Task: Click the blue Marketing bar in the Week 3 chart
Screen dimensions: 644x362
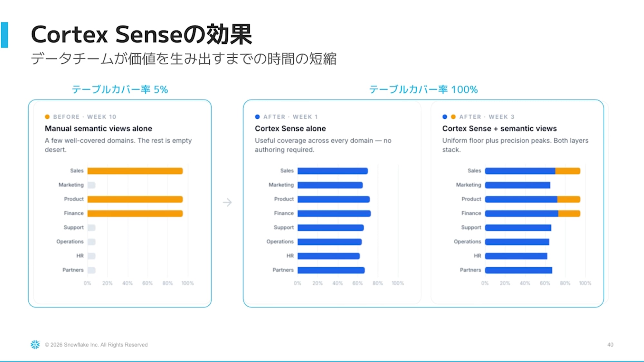Action: pyautogui.click(x=517, y=185)
